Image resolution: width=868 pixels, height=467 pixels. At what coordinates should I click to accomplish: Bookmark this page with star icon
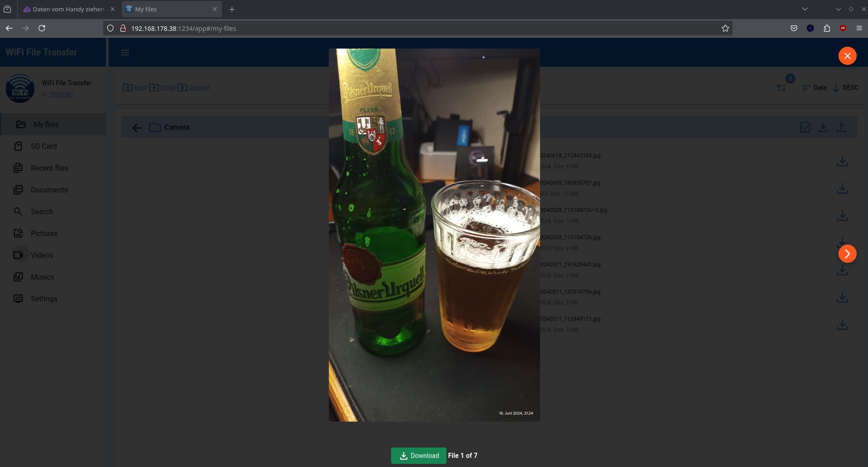click(x=725, y=28)
